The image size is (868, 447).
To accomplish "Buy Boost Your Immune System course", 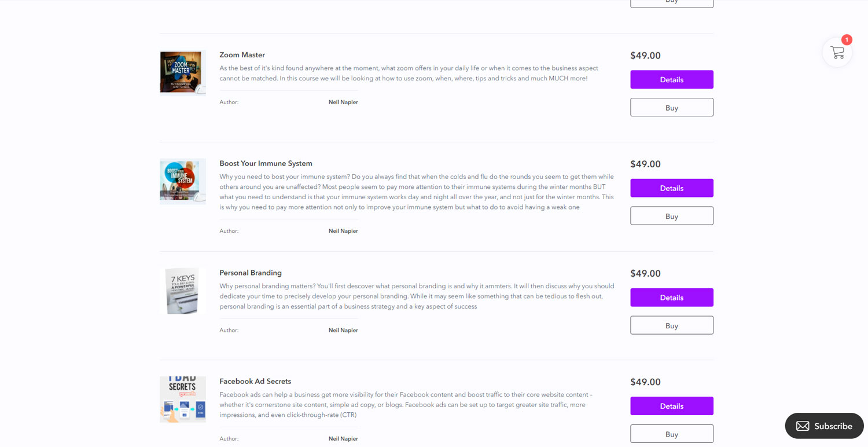I will [x=671, y=216].
